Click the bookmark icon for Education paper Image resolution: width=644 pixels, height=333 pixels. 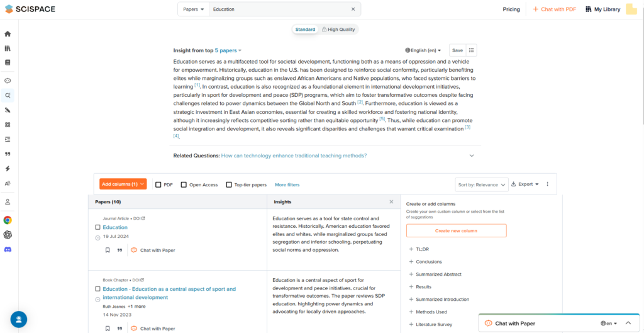(108, 250)
